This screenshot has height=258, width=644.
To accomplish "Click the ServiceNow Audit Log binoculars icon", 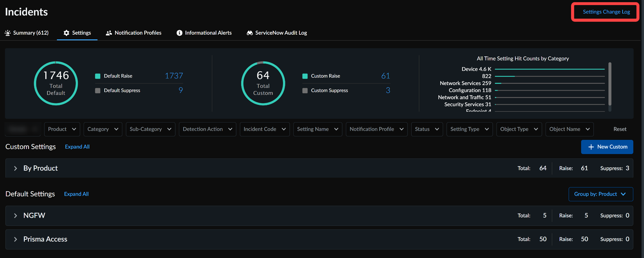I will (x=250, y=33).
